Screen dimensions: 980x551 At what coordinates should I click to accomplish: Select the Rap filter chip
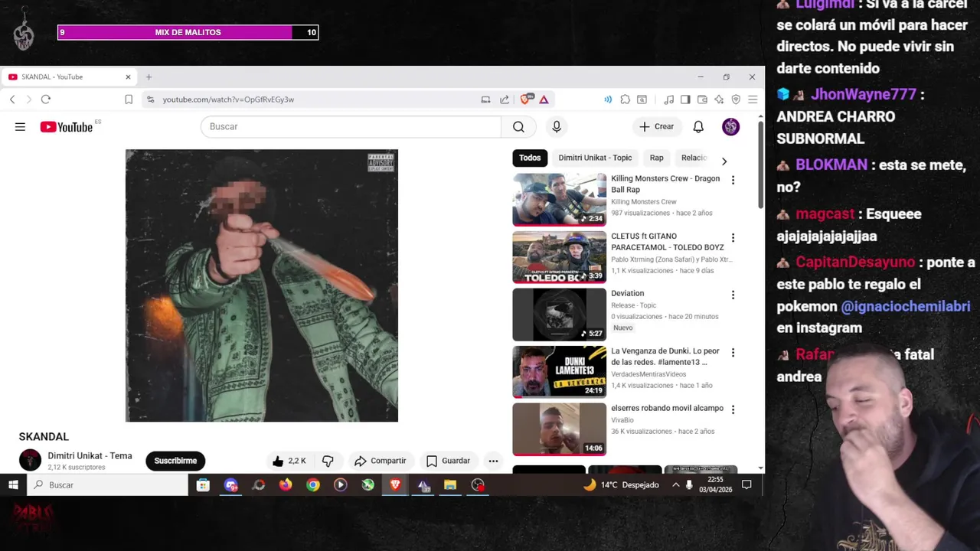pyautogui.click(x=656, y=158)
